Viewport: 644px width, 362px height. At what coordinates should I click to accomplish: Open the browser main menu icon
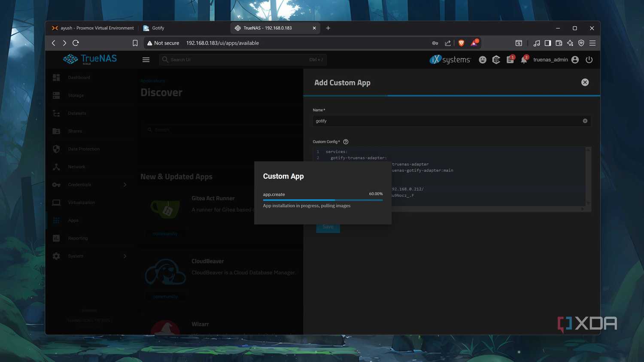click(x=592, y=43)
